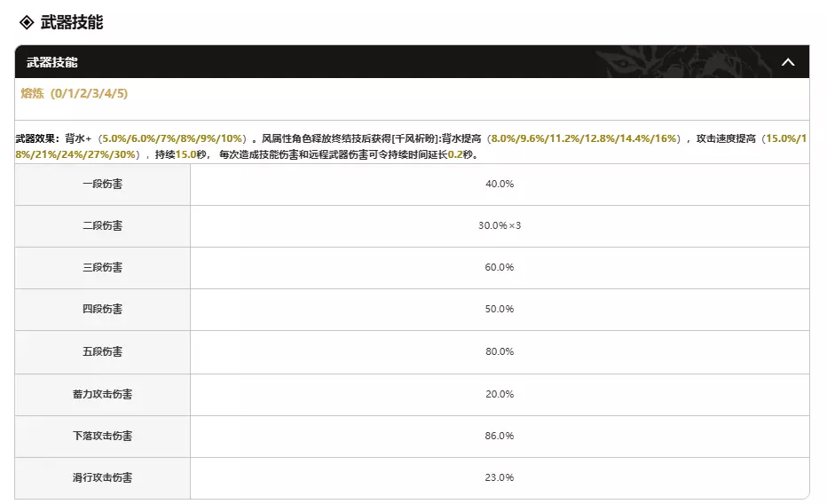Screen dimensions: 827x504
Task: Select the 二段伤害 row label
Action: coord(102,225)
